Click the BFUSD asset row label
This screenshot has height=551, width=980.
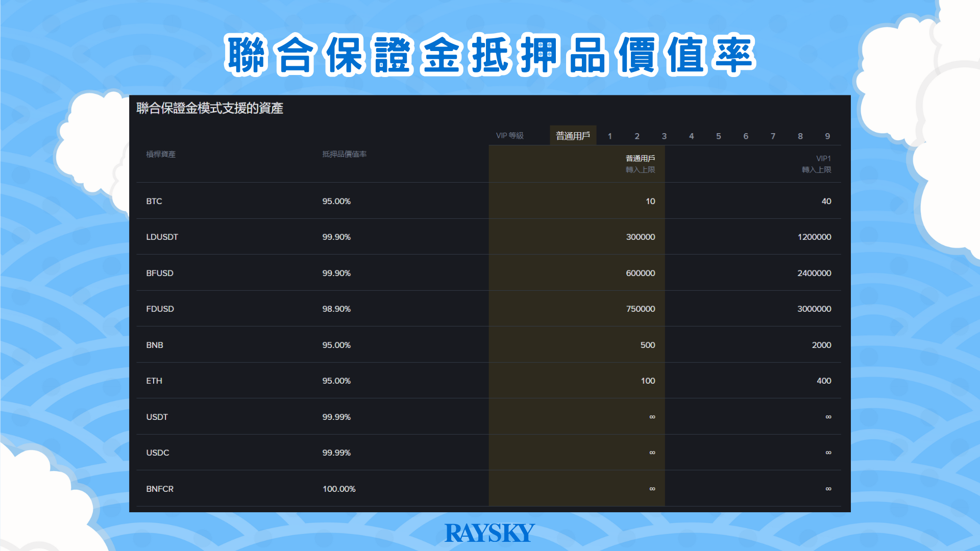tap(160, 273)
